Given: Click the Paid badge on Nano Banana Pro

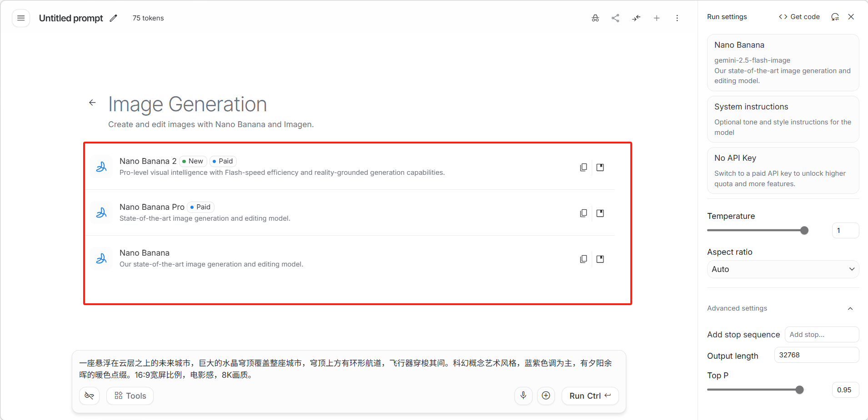Looking at the screenshot, I should point(200,207).
